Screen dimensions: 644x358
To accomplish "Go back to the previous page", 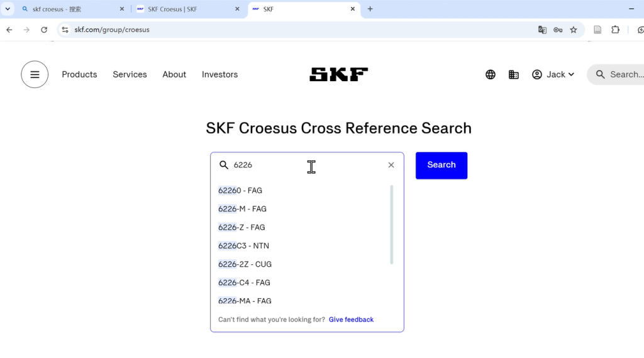I will pyautogui.click(x=9, y=30).
